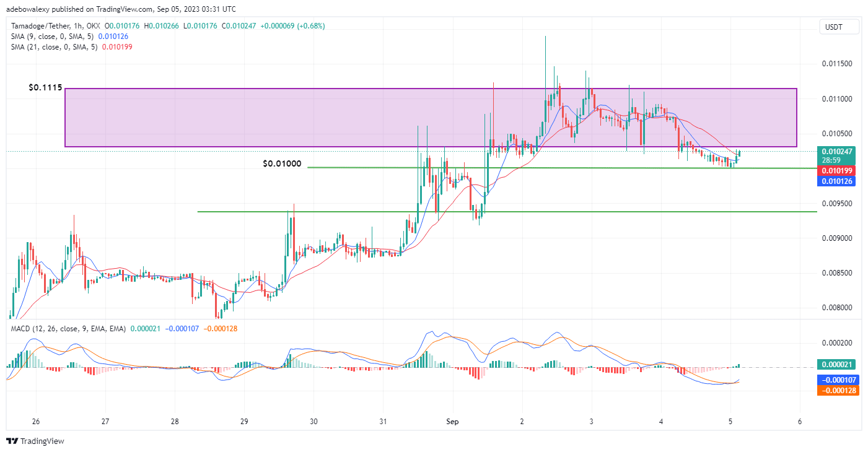Click the 5 date label on time axis
The width and height of the screenshot is (868, 452).
[730, 422]
